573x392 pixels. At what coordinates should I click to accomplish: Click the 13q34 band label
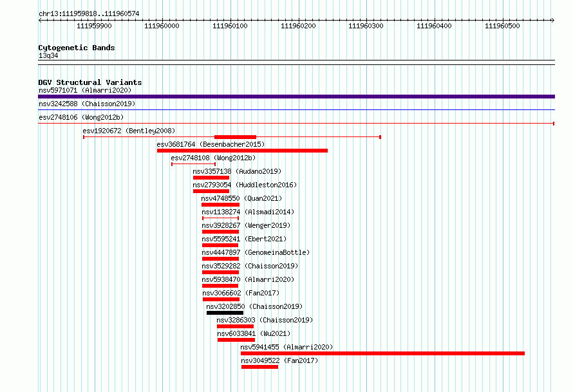coord(48,55)
